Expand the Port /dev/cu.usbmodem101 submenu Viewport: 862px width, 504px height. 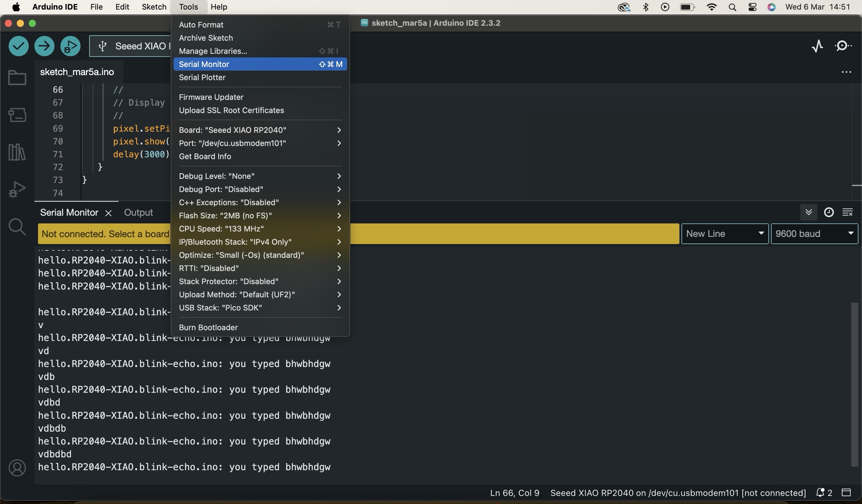click(260, 143)
